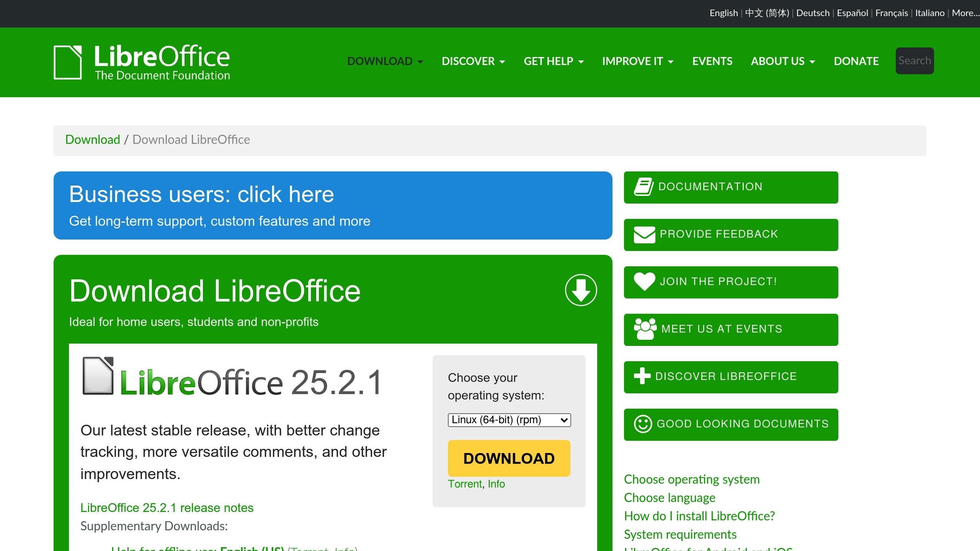Switch site language to Français
Screen dimensions: 980x551
pos(892,13)
